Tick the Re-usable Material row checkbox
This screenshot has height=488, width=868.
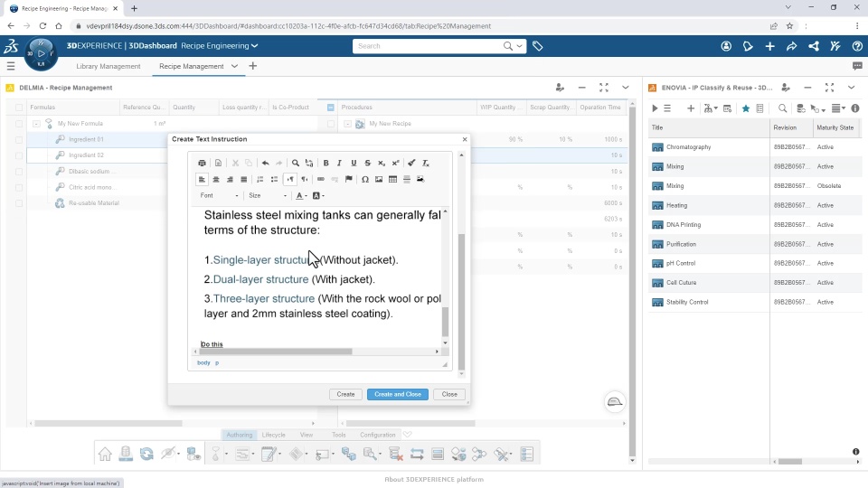coord(19,203)
